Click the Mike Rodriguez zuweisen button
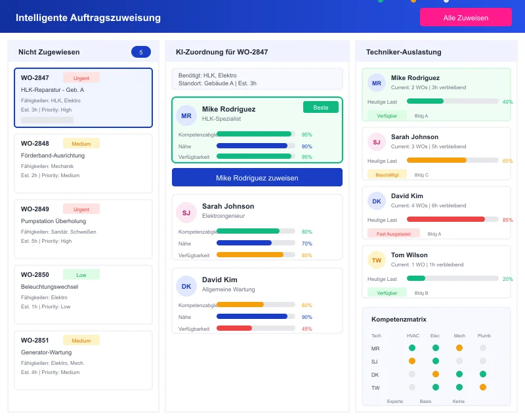This screenshot has width=525, height=420. 257,177
